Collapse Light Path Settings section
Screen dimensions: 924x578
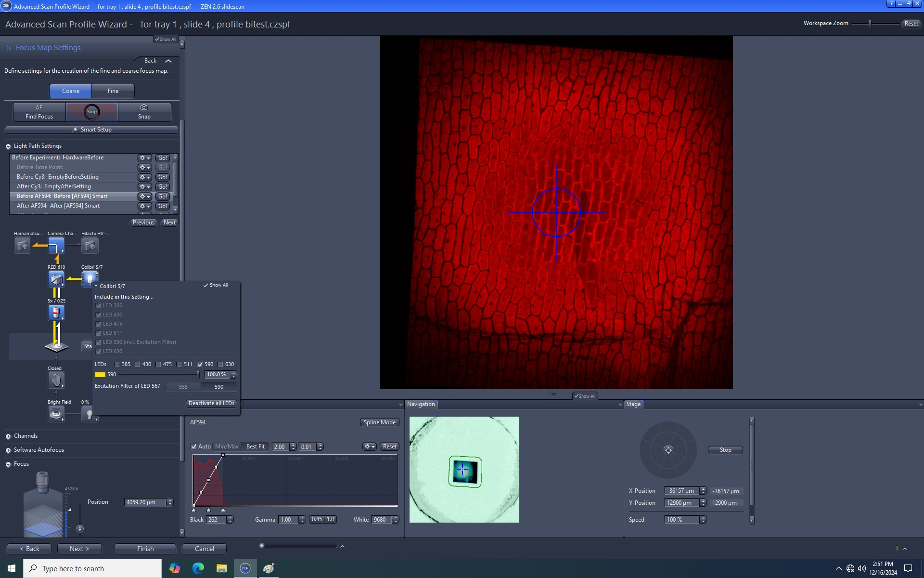8,146
